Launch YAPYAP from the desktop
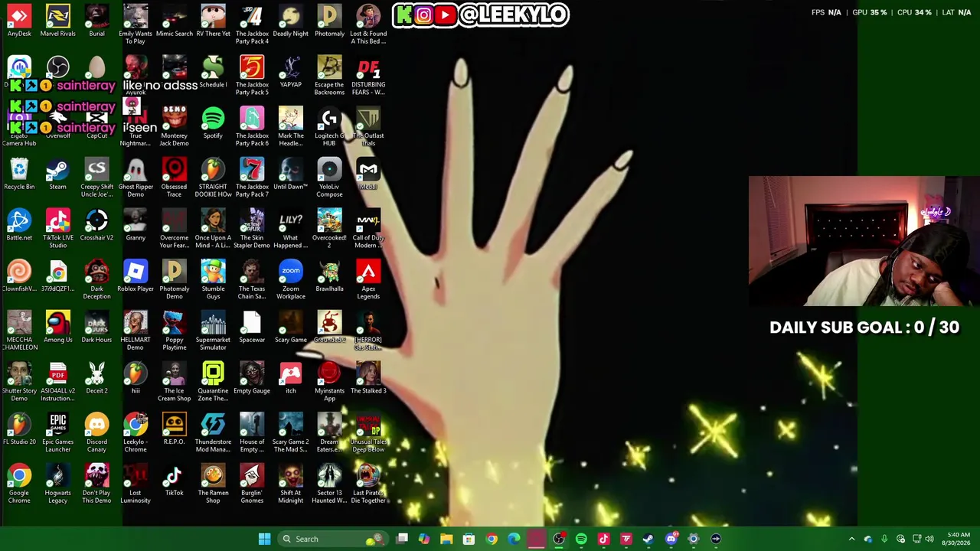 click(291, 72)
